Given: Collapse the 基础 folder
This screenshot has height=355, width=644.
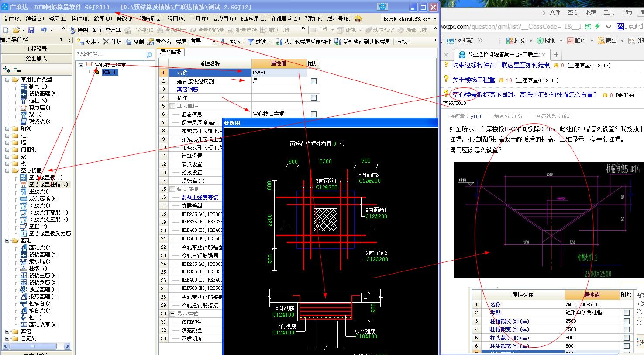Looking at the screenshot, I should point(7,240).
